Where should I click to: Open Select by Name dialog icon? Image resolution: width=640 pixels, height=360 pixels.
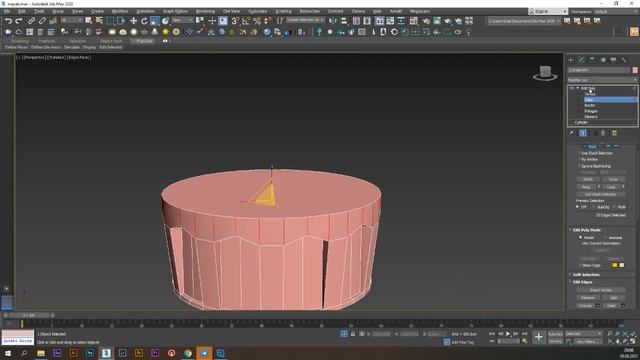(x=99, y=20)
